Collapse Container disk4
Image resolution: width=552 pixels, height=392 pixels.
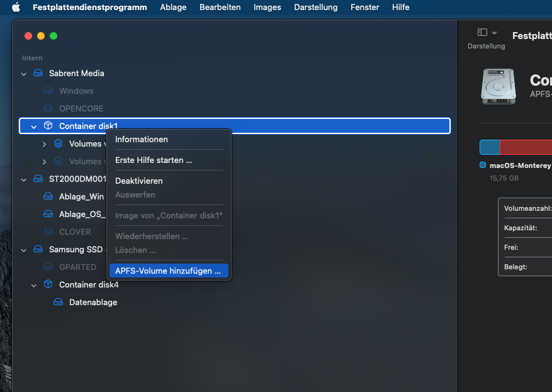[x=34, y=286]
